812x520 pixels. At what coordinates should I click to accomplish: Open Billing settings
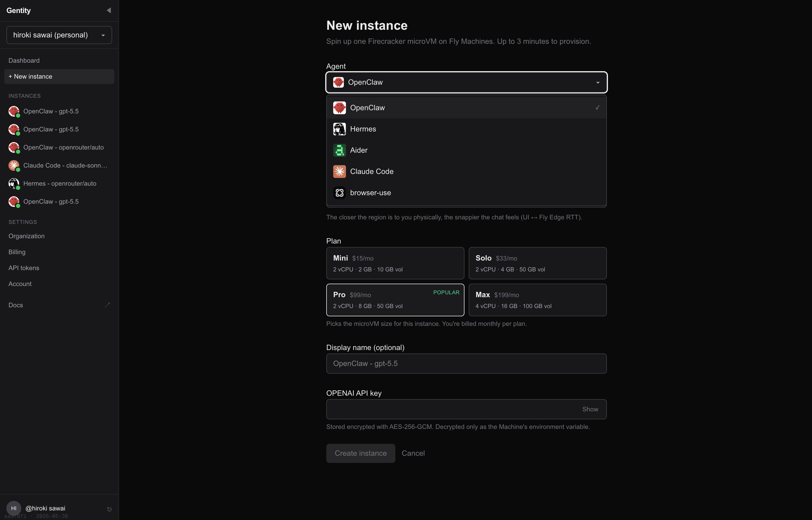[x=59, y=252]
